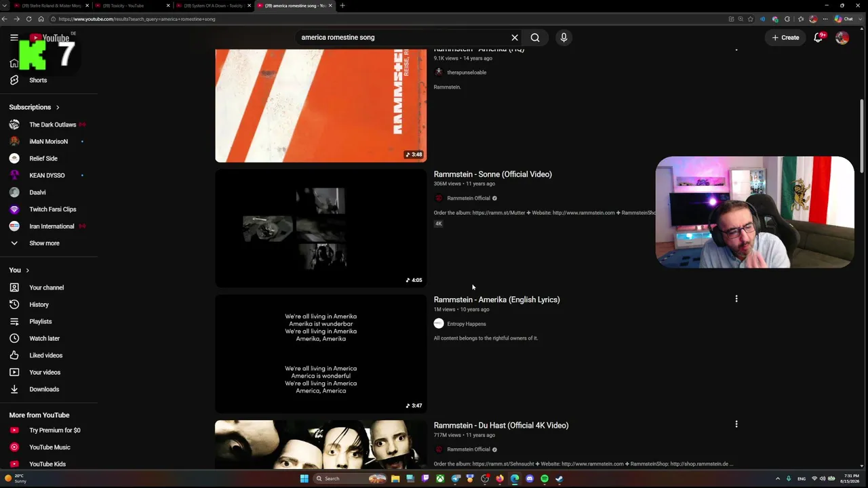Open more actions for Du Hast video
Screen dimensions: 868x488
(x=736, y=424)
